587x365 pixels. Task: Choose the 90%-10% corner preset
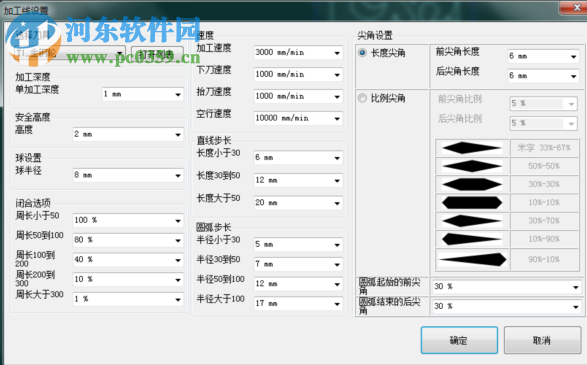tap(544, 259)
